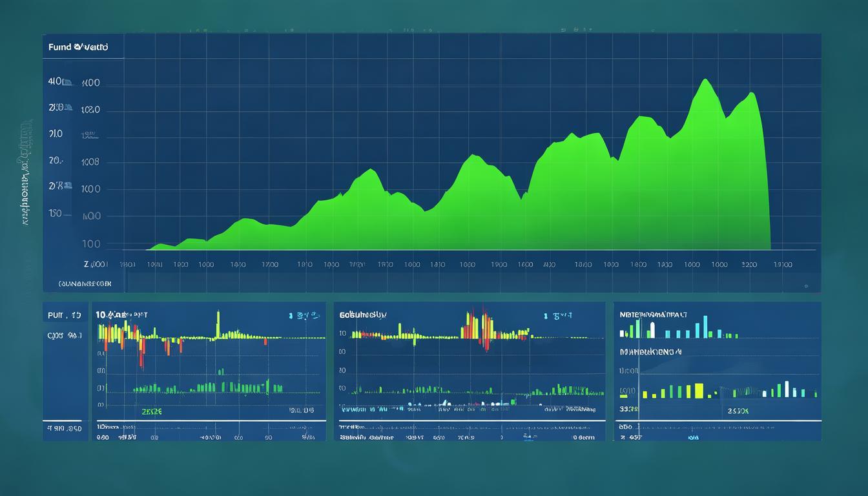This screenshot has height=496, width=868.
Task: Click the tall yellow spike in the bottom-left chart
Action: coord(218,324)
